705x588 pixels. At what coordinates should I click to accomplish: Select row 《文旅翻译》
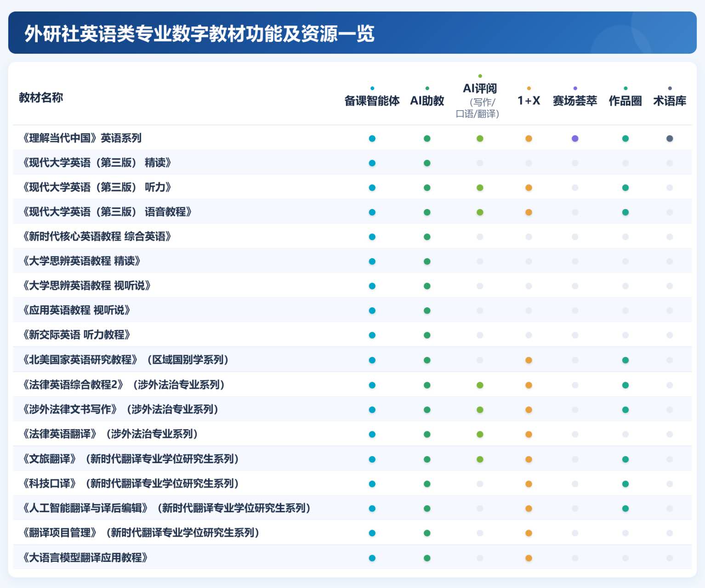point(352,459)
